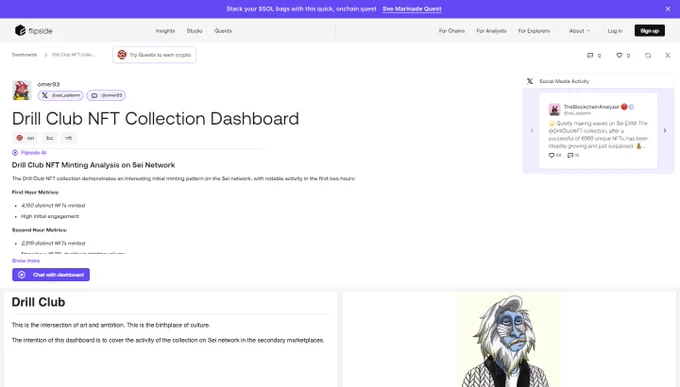Click the X icon in Social Media Activity
This screenshot has height=387, width=680.
click(x=530, y=81)
